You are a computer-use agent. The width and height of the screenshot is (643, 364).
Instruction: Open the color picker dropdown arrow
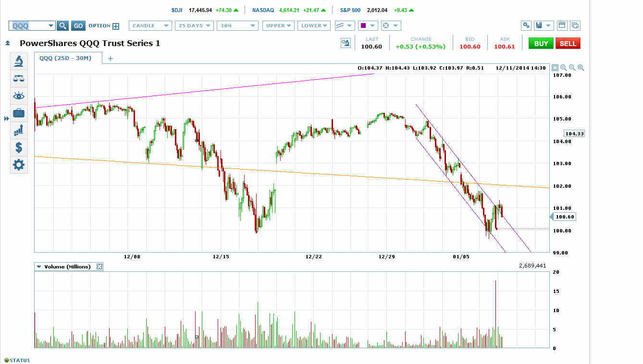[x=373, y=25]
